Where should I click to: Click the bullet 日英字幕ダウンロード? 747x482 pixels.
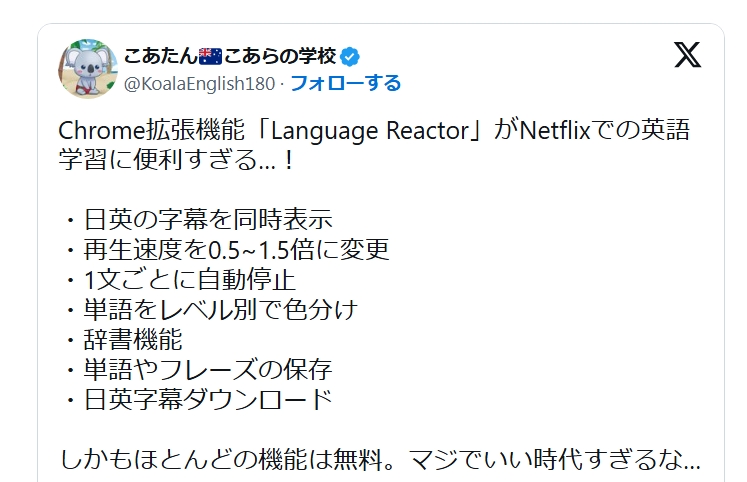click(208, 400)
